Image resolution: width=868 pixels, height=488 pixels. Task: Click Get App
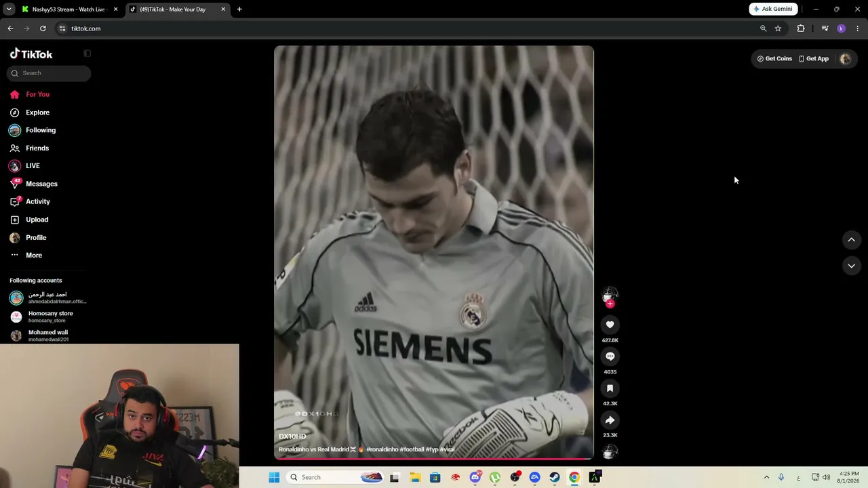(x=814, y=59)
